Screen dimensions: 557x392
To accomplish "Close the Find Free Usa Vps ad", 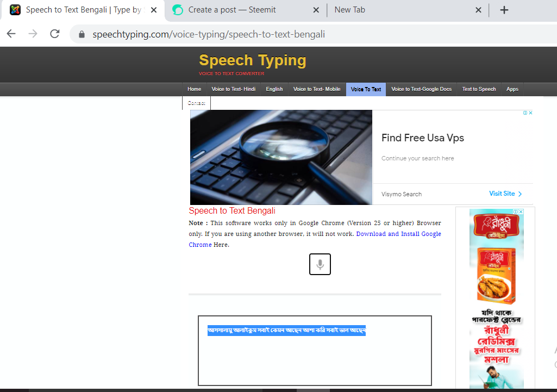I will click(x=531, y=113).
